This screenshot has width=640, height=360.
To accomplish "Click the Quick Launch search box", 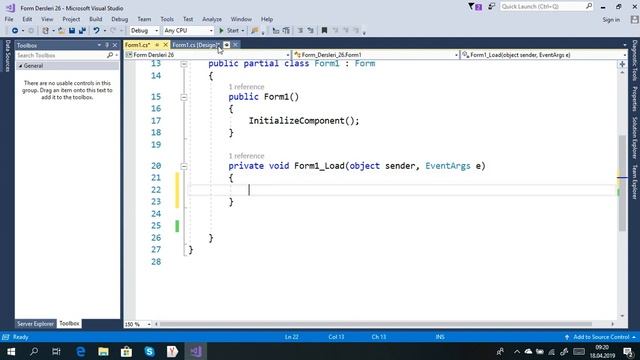I will (x=546, y=7).
